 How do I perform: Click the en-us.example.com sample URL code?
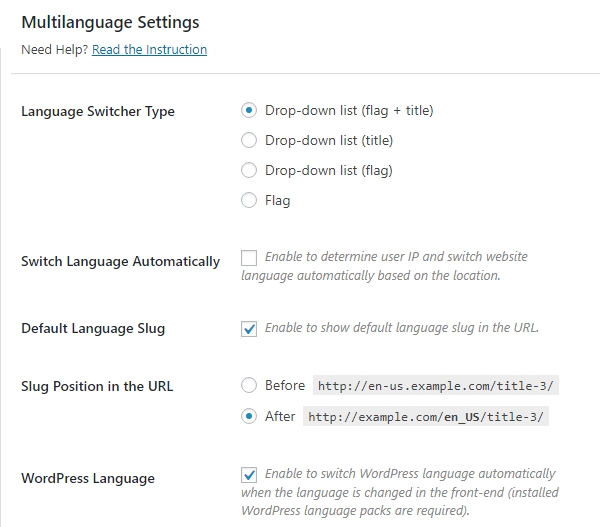pyautogui.click(x=436, y=385)
